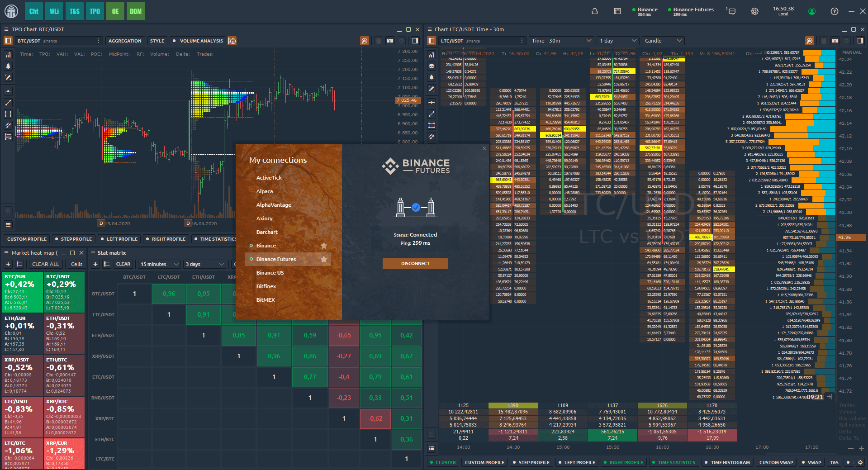Image resolution: width=868 pixels, height=470 pixels.
Task: Toggle VOLUME ANALYSIS in TPO chart
Action: click(198, 41)
